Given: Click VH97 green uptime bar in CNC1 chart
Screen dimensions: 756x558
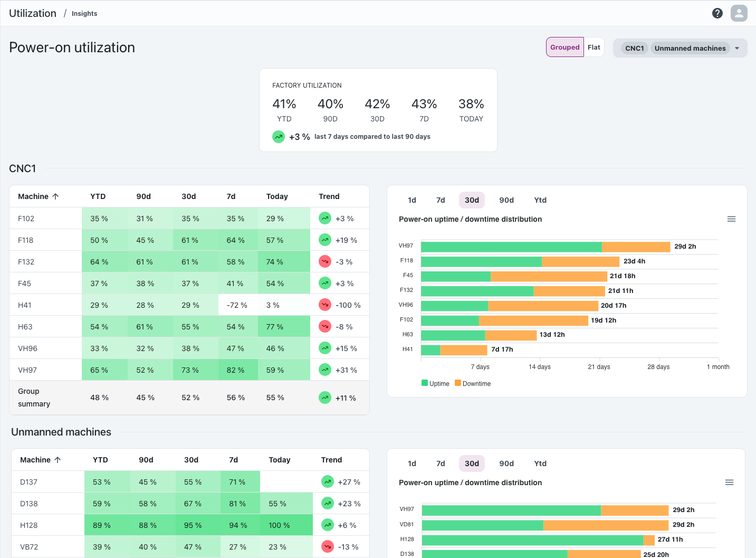Looking at the screenshot, I should [511, 247].
